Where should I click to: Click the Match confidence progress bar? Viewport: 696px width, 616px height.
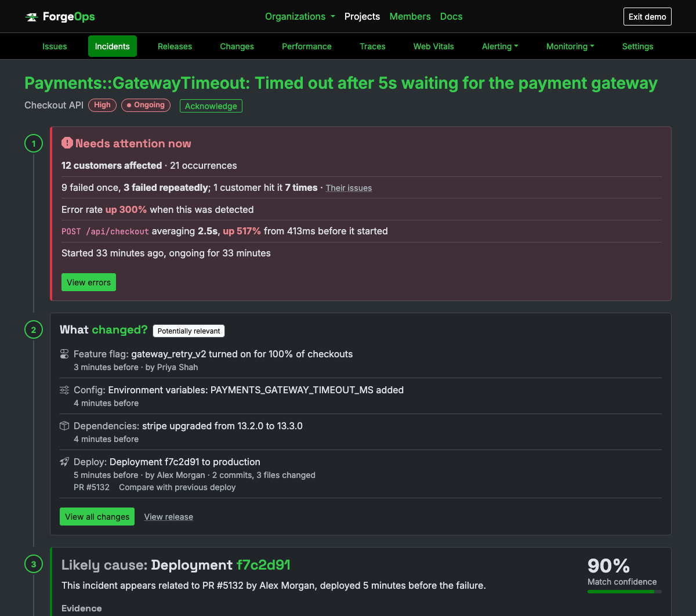[625, 592]
